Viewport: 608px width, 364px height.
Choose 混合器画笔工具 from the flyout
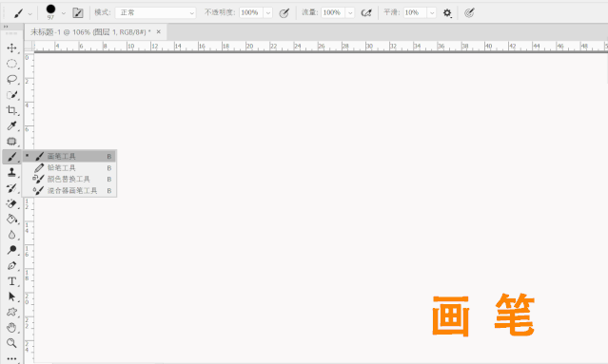pos(69,190)
